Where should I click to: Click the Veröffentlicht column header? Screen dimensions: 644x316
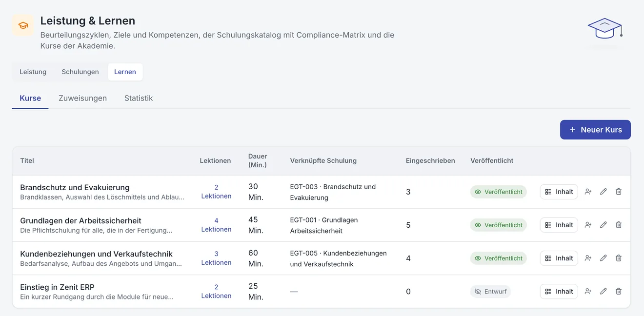coord(492,160)
